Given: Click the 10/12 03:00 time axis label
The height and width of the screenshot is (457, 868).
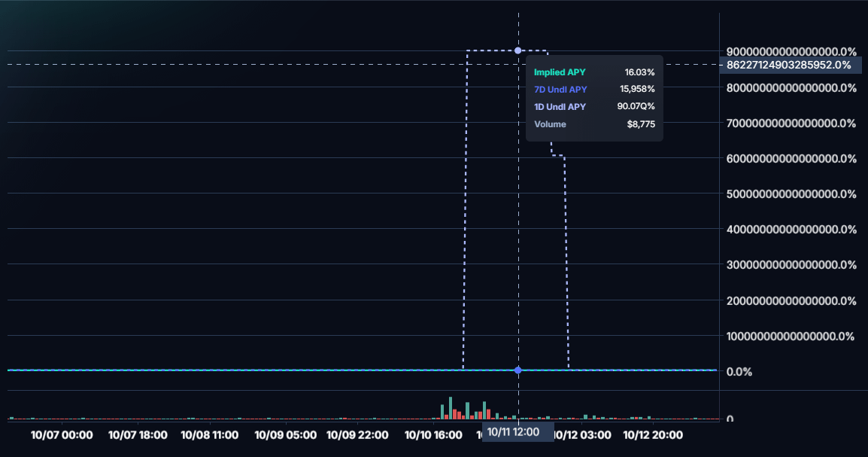Looking at the screenshot, I should tap(583, 435).
